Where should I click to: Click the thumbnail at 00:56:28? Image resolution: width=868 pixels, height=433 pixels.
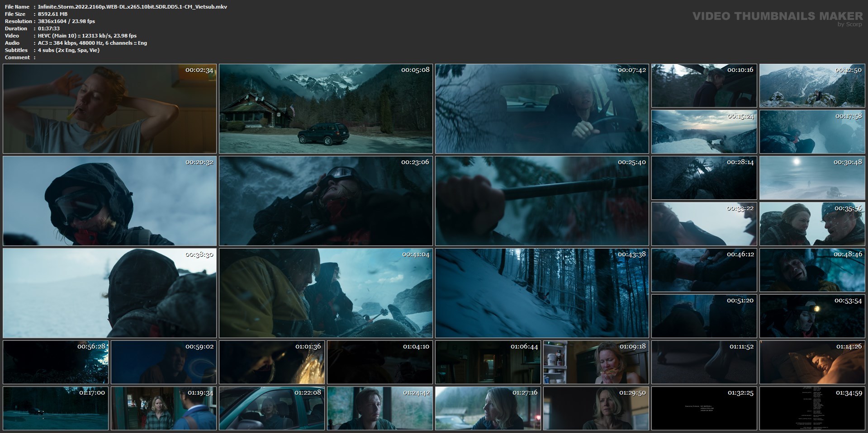[56, 362]
